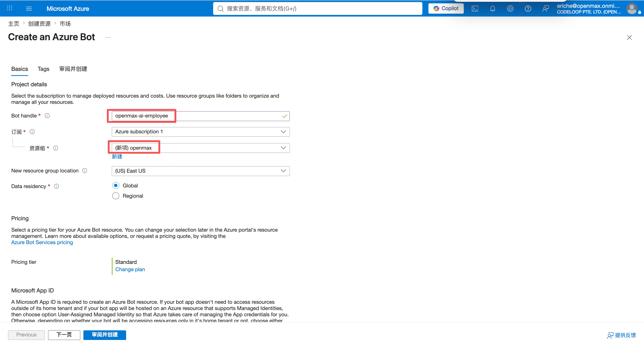Expand the (US) East US location dropdown
The height and width of the screenshot is (348, 644).
pyautogui.click(x=201, y=171)
